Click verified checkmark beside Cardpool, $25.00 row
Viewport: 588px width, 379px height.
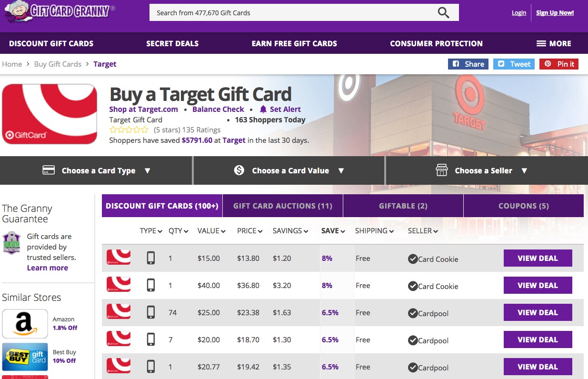[413, 313]
